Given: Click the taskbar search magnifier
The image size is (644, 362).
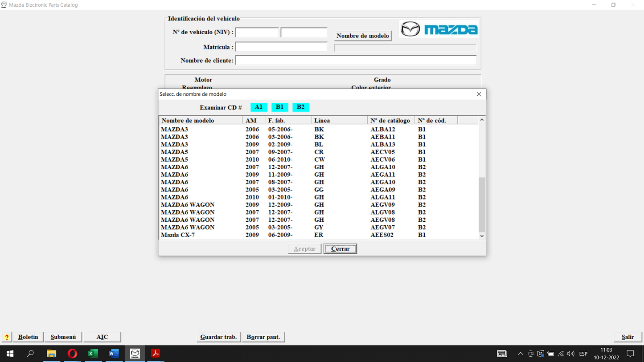Looking at the screenshot, I should (30, 354).
